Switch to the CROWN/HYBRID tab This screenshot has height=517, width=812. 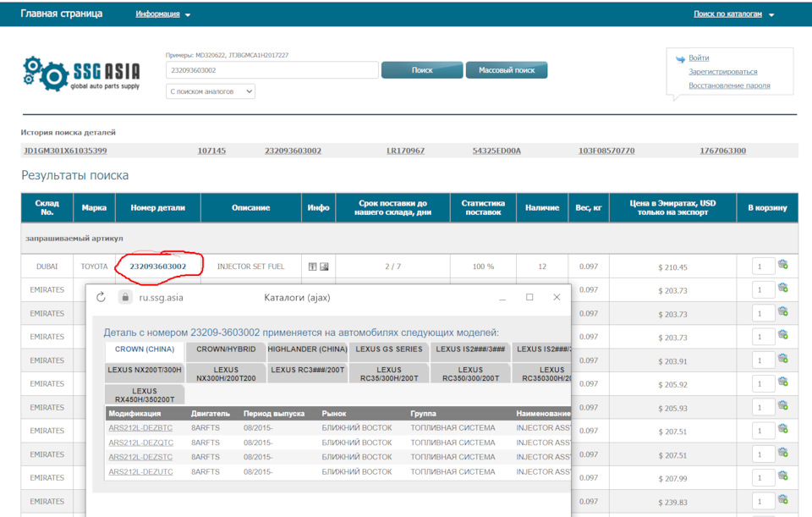(225, 349)
